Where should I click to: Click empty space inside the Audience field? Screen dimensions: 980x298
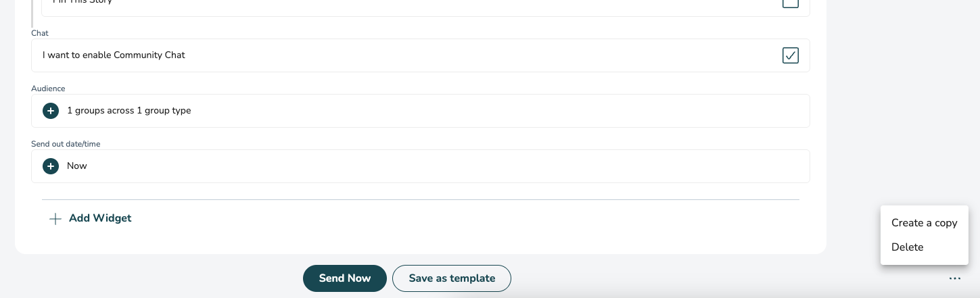tap(500, 111)
